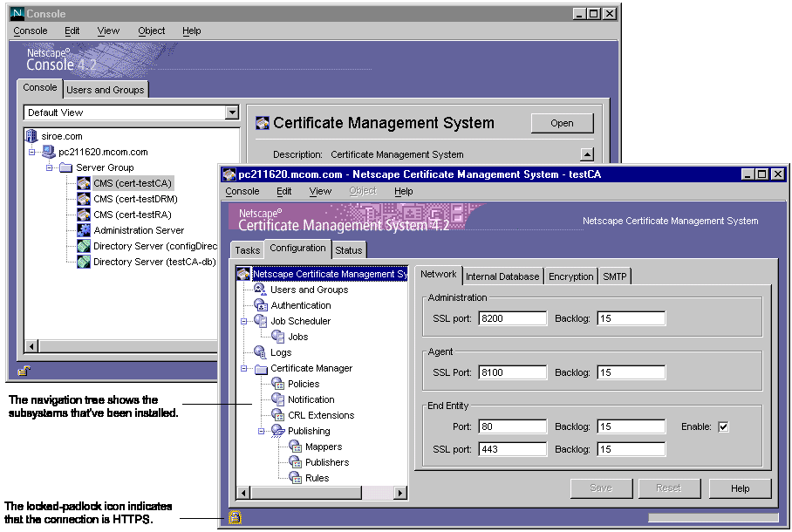Click the CMS tree scrollbar left arrow
This screenshot has width=792, height=532.
(243, 493)
